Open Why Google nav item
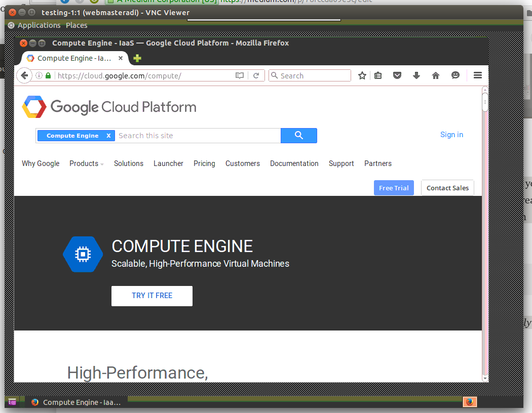Image resolution: width=532 pixels, height=413 pixels. (x=41, y=163)
